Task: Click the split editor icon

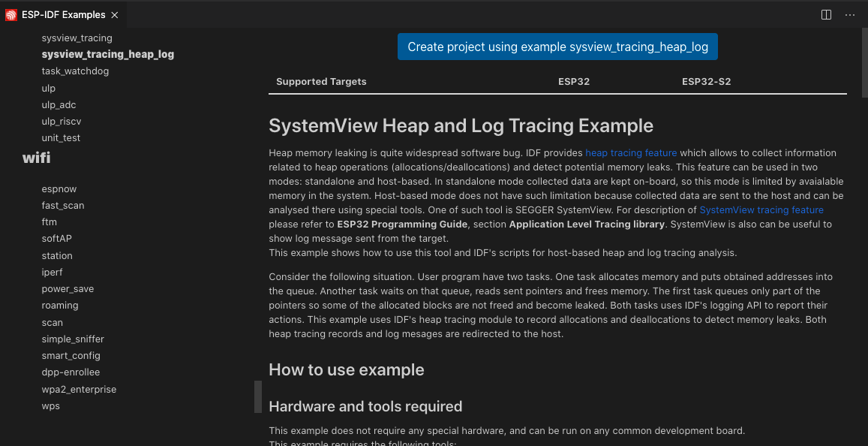Action: pyautogui.click(x=826, y=14)
